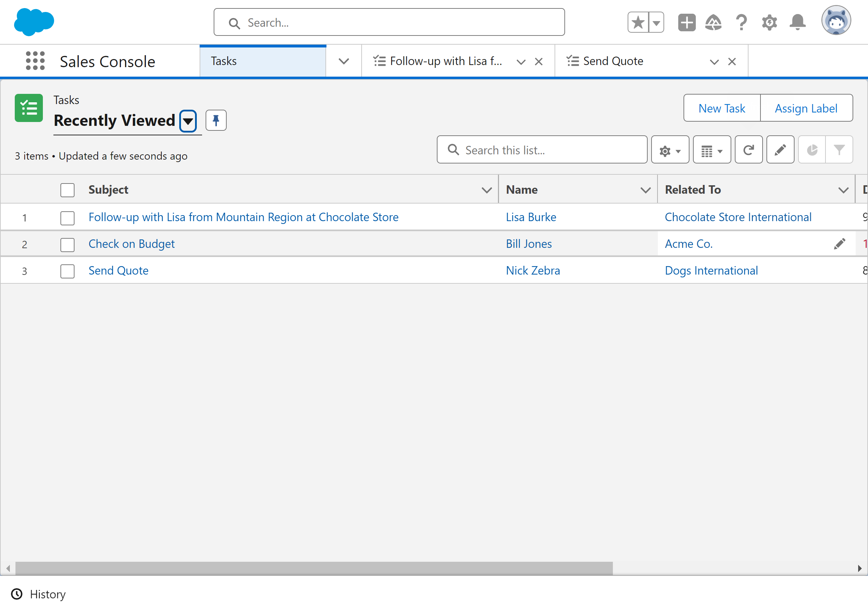Click the pencil to edit list inline
Image resolution: width=868 pixels, height=611 pixels.
(780, 150)
